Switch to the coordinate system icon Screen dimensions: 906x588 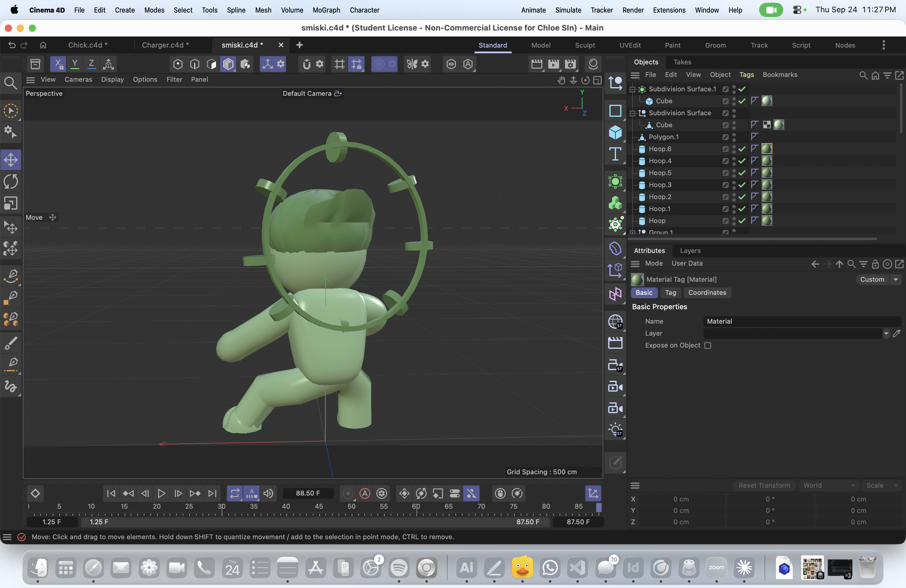pos(108,64)
